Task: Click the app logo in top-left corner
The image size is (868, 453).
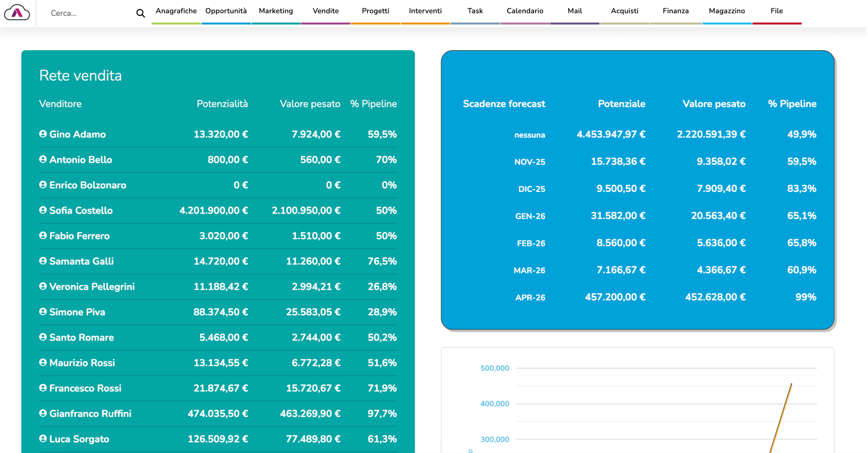Action: tap(17, 13)
